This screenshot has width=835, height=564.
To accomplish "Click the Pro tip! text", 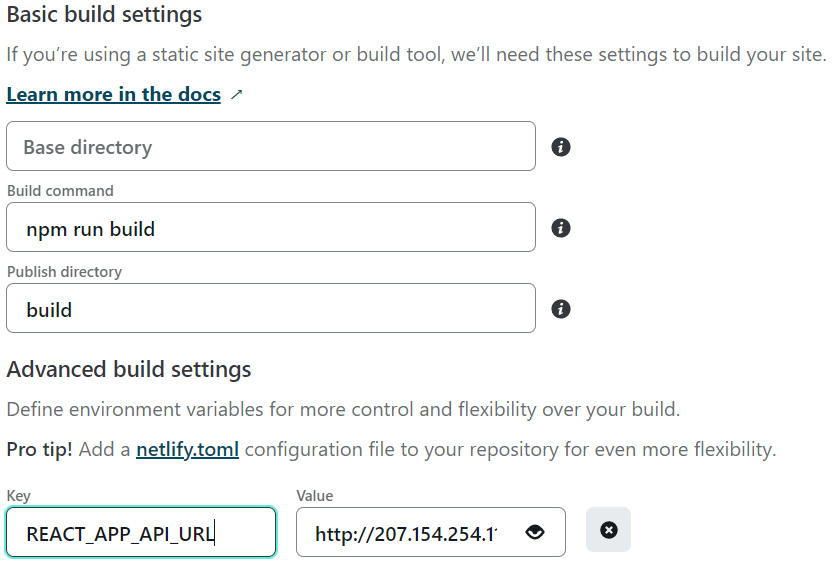I will point(39,449).
